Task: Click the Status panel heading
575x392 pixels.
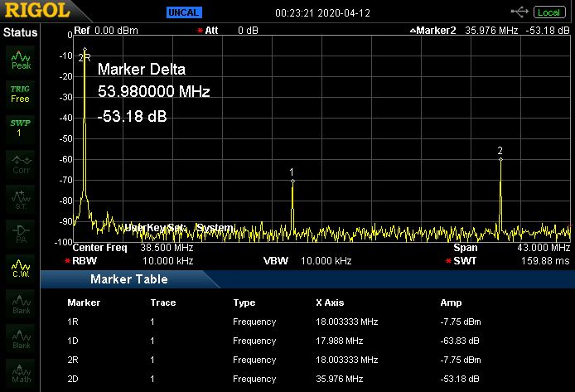Action: pos(21,32)
